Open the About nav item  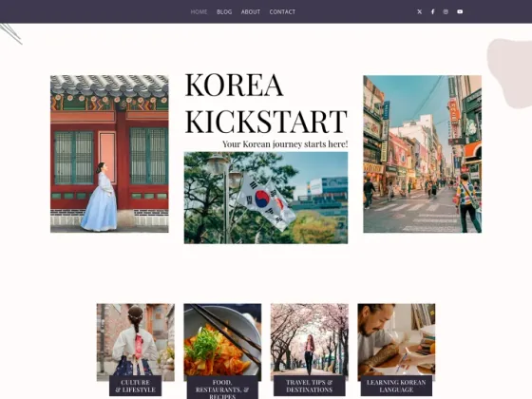[251, 11]
